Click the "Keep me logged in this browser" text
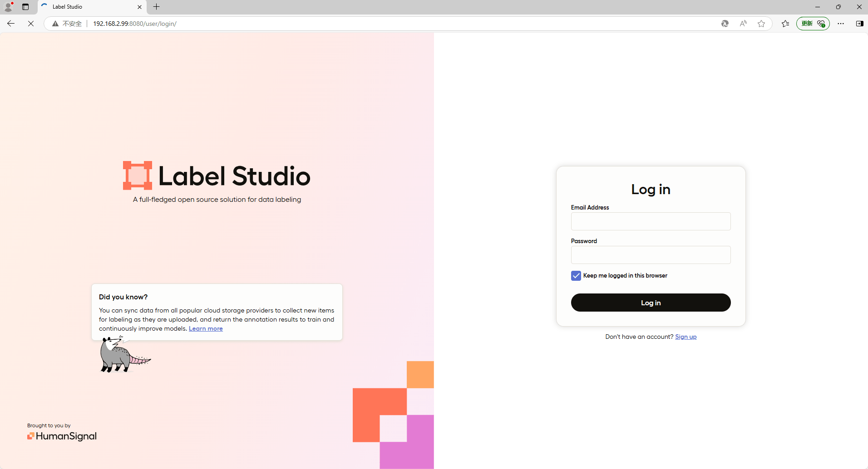The height and width of the screenshot is (469, 868). (x=625, y=275)
